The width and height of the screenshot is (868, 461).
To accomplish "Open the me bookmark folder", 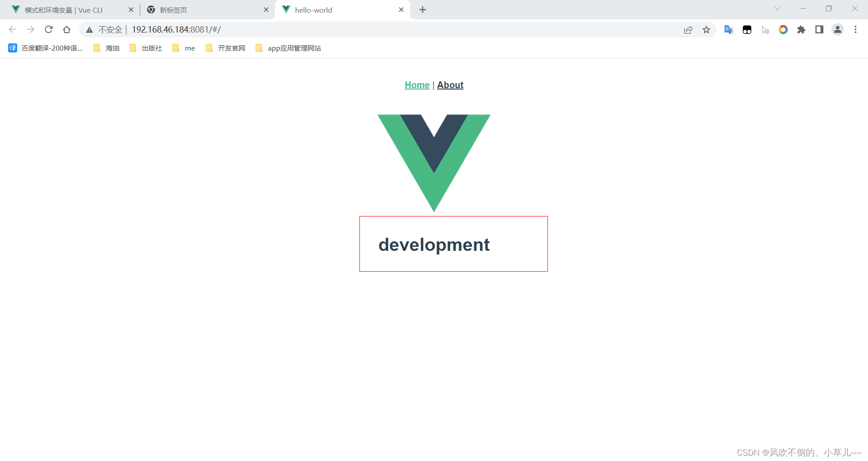I will pyautogui.click(x=184, y=48).
